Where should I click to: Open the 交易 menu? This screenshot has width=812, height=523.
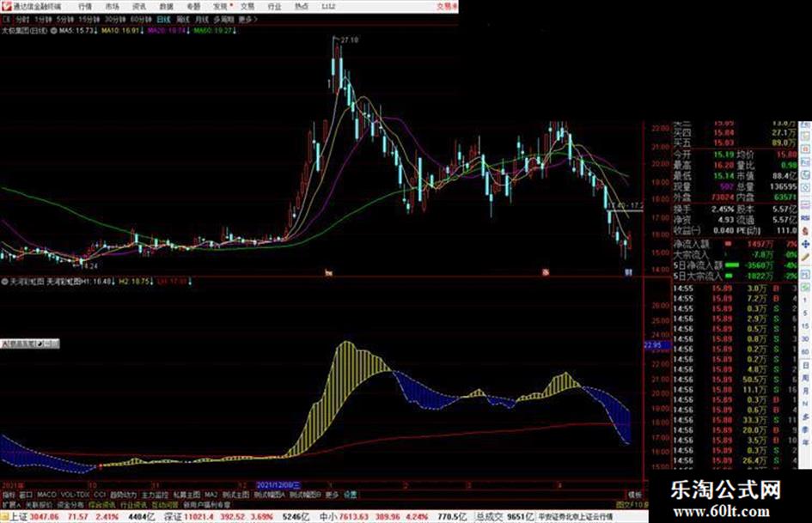pyautogui.click(x=247, y=7)
